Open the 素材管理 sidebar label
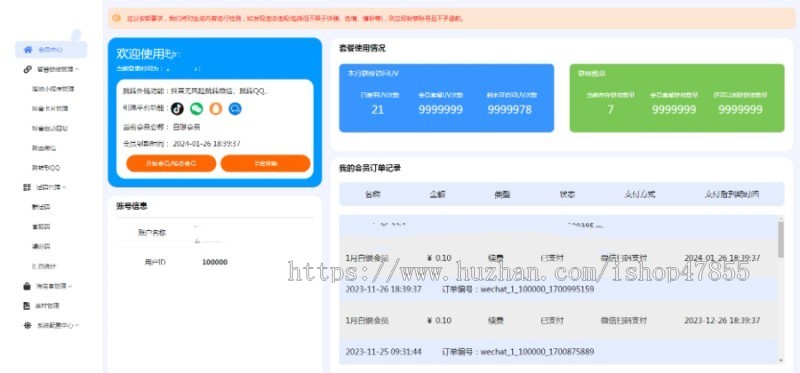The height and width of the screenshot is (373, 800). click(x=47, y=306)
